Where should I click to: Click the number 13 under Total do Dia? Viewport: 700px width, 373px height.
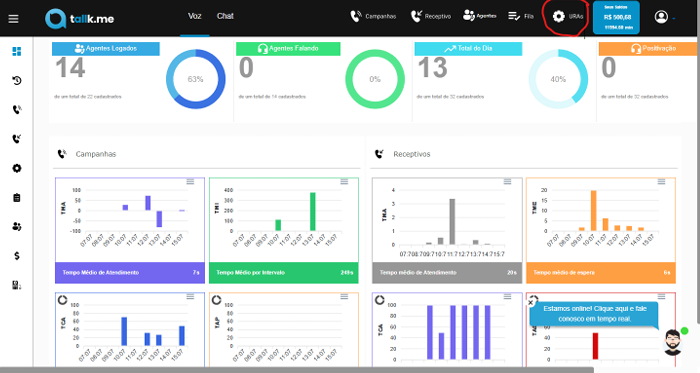coord(432,68)
